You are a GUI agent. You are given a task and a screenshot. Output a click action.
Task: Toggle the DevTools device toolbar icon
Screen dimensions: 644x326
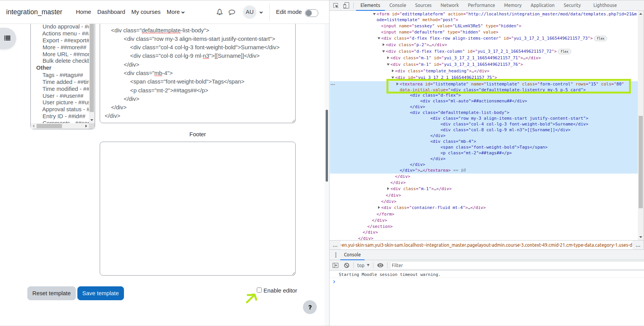click(346, 5)
